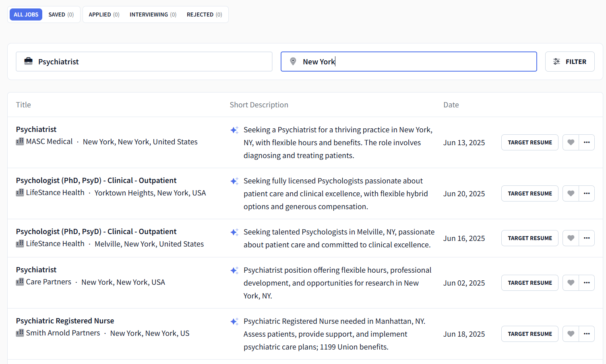This screenshot has width=606, height=364.
Task: Click the sparkle icon on the Care Partners Psychiatrist row
Action: click(234, 270)
